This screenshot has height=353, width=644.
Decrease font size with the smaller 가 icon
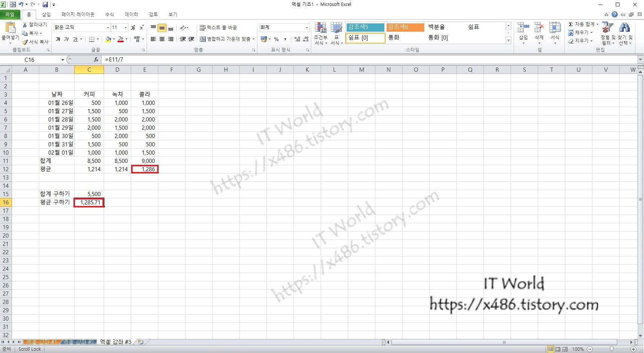tap(141, 28)
